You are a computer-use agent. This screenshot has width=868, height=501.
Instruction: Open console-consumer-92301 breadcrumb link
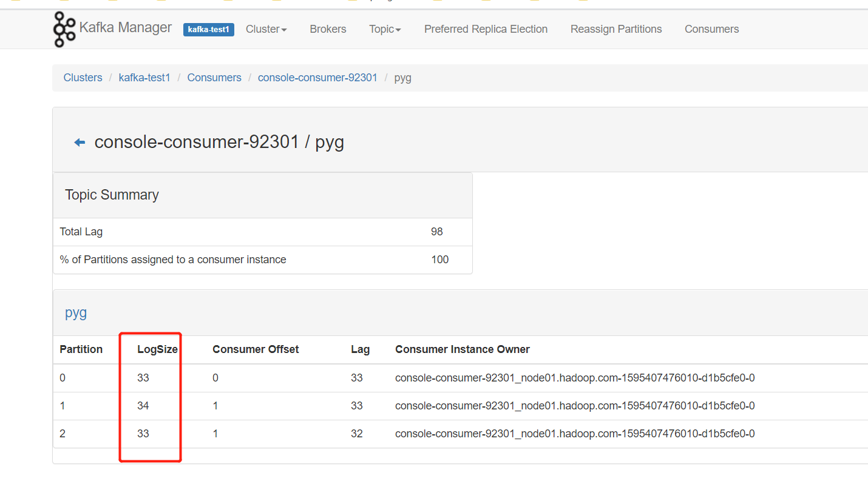[317, 78]
